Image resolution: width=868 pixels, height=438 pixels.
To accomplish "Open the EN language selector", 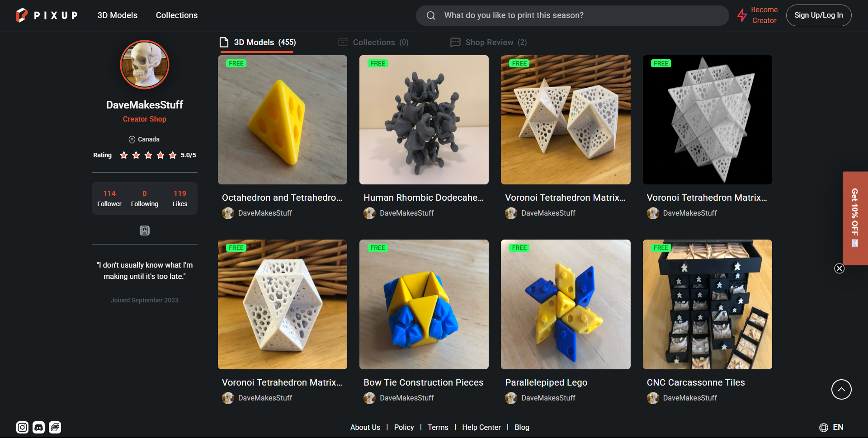I will pos(839,427).
